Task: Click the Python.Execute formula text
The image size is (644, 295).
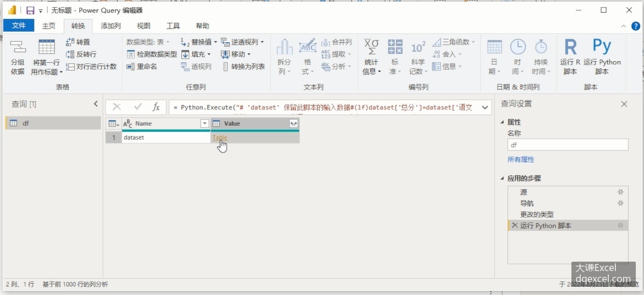Action: click(x=323, y=108)
